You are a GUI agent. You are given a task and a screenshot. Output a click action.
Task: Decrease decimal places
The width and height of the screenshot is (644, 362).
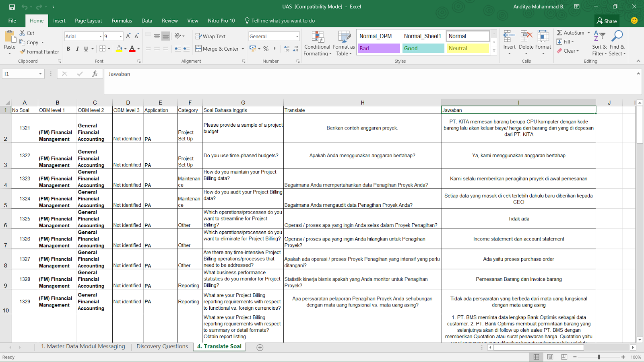[x=295, y=49]
